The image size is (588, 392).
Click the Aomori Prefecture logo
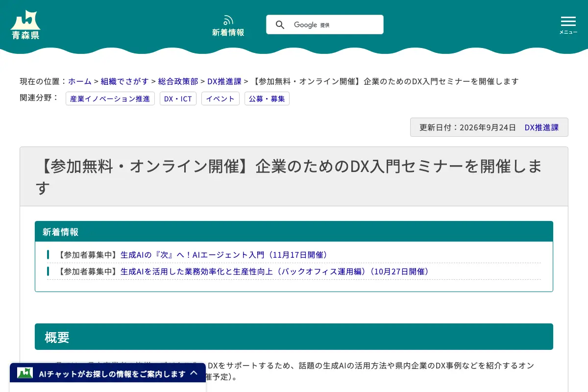point(25,25)
